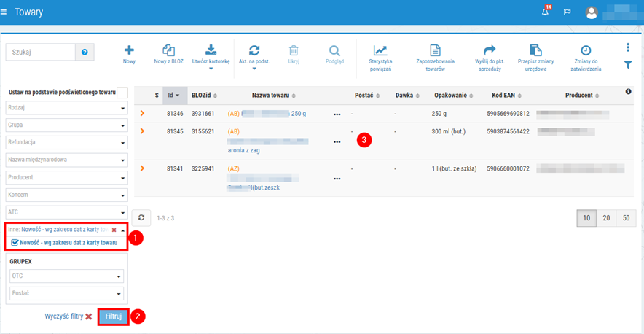The width and height of the screenshot is (644, 334).
Task: Expand the OTC dropdown under GRUPEX
Action: click(66, 276)
